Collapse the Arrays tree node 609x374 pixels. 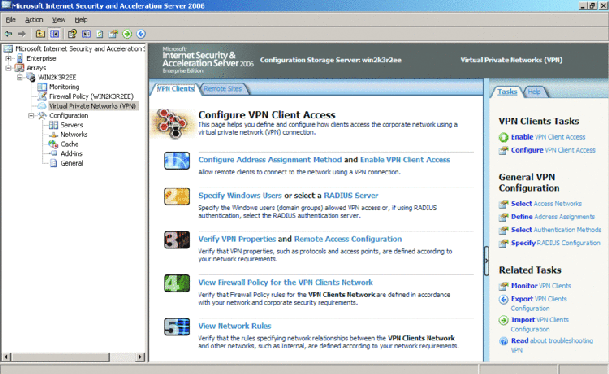[8, 68]
